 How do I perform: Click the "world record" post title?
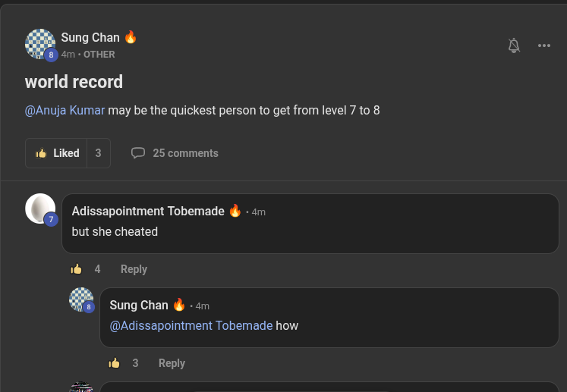tap(74, 82)
